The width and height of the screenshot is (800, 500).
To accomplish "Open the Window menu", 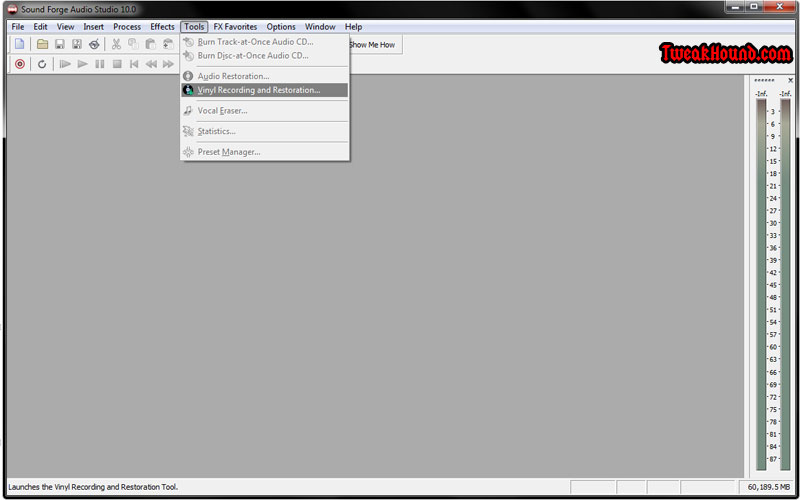I will tap(320, 27).
